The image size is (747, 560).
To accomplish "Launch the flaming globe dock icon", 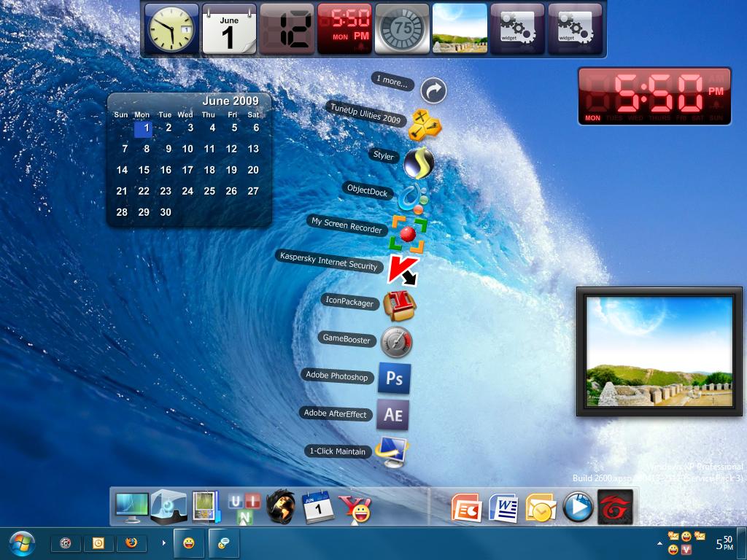I will 281,507.
